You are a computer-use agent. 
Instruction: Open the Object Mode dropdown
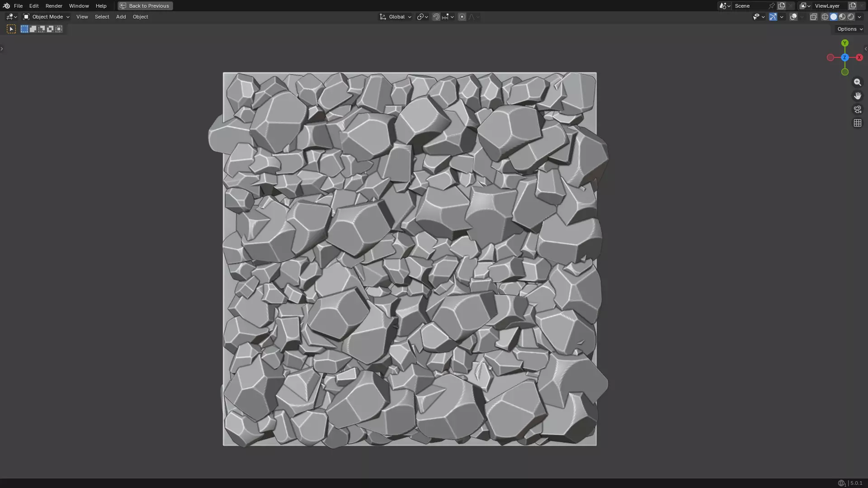[47, 17]
